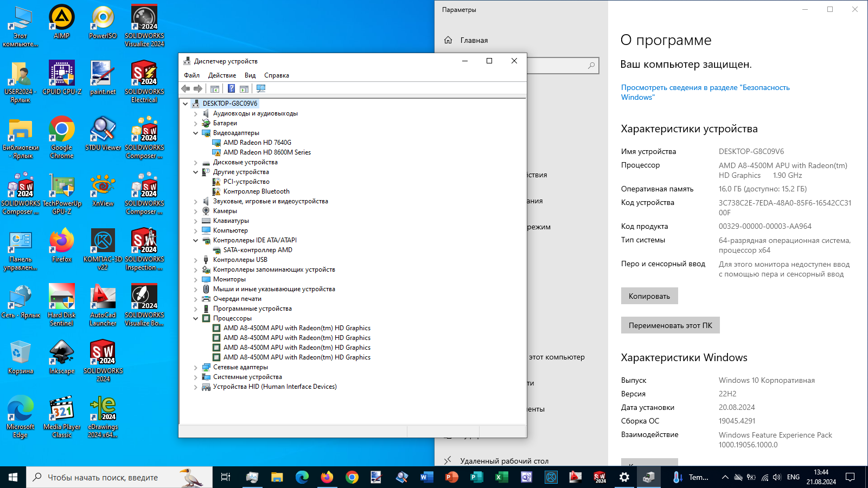Click Task View on the taskbar
868x488 pixels.
coord(226,477)
